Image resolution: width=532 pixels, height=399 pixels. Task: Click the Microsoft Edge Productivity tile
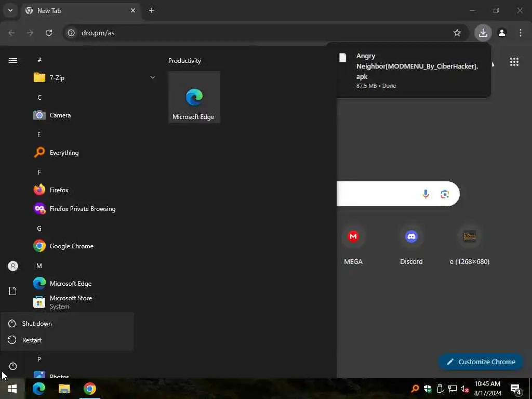[x=194, y=97]
